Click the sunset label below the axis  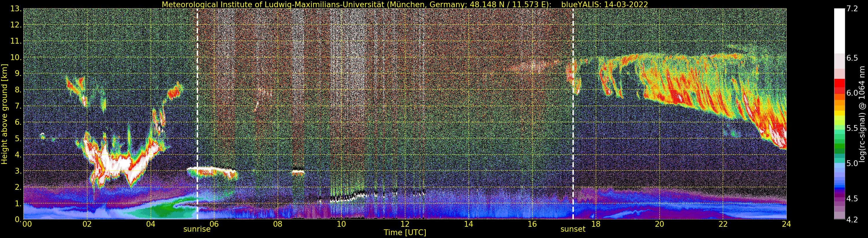pos(573,229)
